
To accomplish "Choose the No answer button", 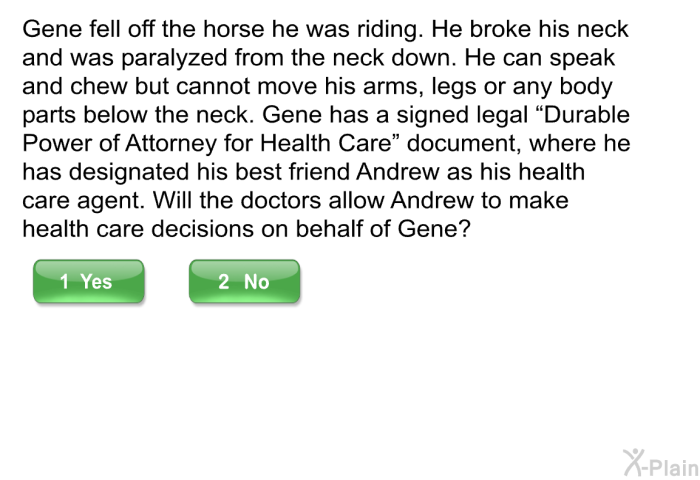I will 244,281.
